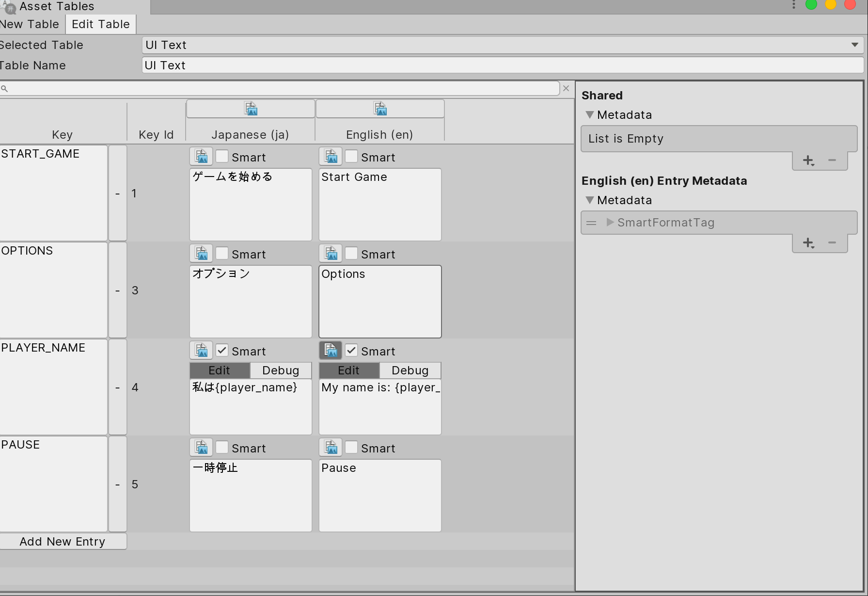Open translate icon for START_GAME Japanese entry
Viewport: 868px width, 596px height.
[x=201, y=156]
